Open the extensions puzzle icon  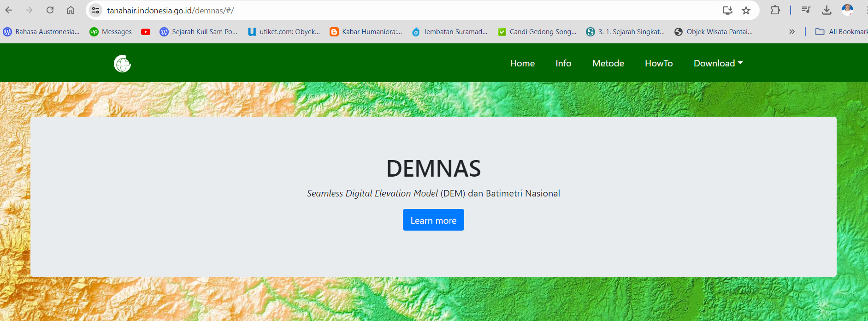coord(775,10)
